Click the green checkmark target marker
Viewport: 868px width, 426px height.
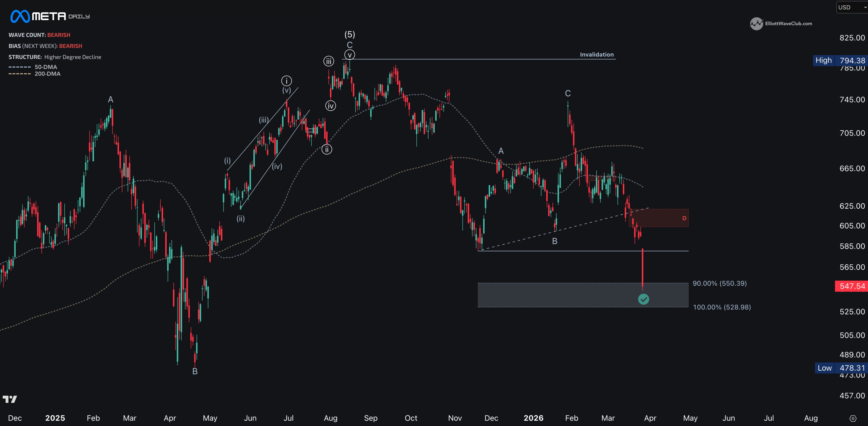pyautogui.click(x=643, y=299)
